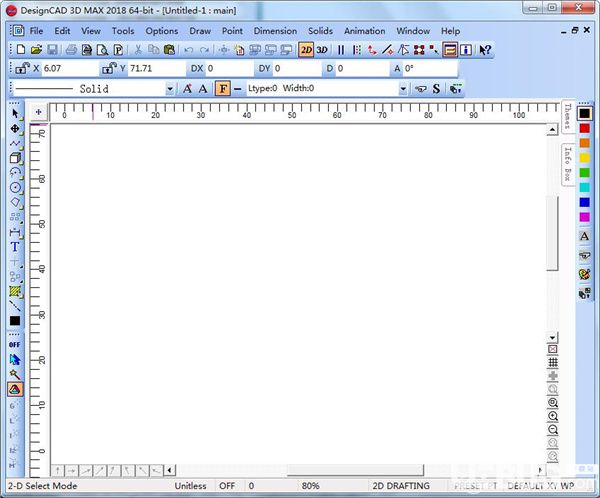Click the Circle drawing tool
This screenshot has width=600, height=498.
click(15, 188)
